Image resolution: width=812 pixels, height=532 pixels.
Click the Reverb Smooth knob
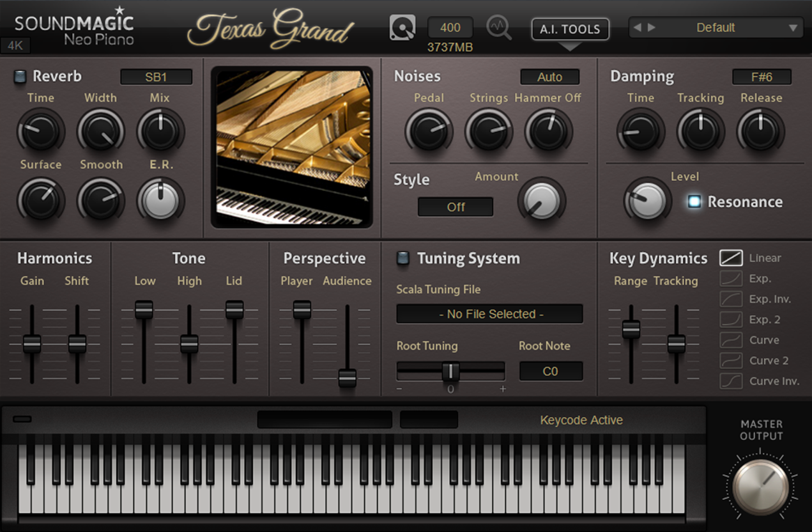click(101, 201)
